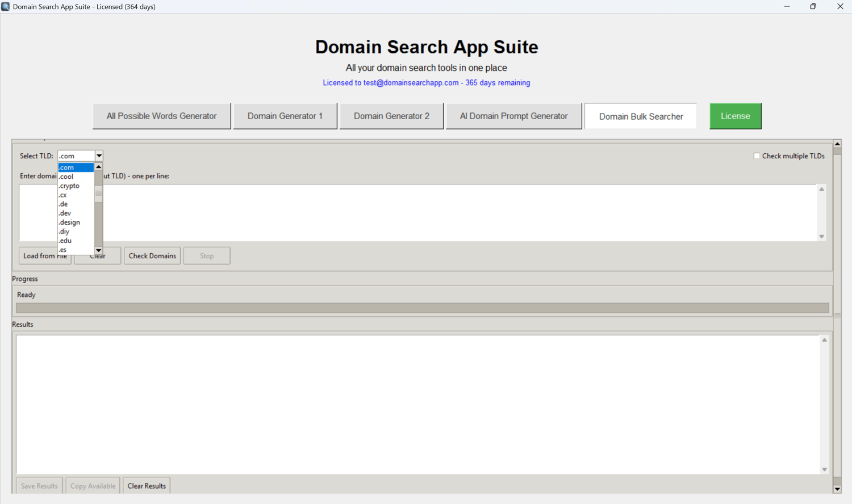Pick the .es TLD option
The height and width of the screenshot is (504, 852).
point(76,249)
